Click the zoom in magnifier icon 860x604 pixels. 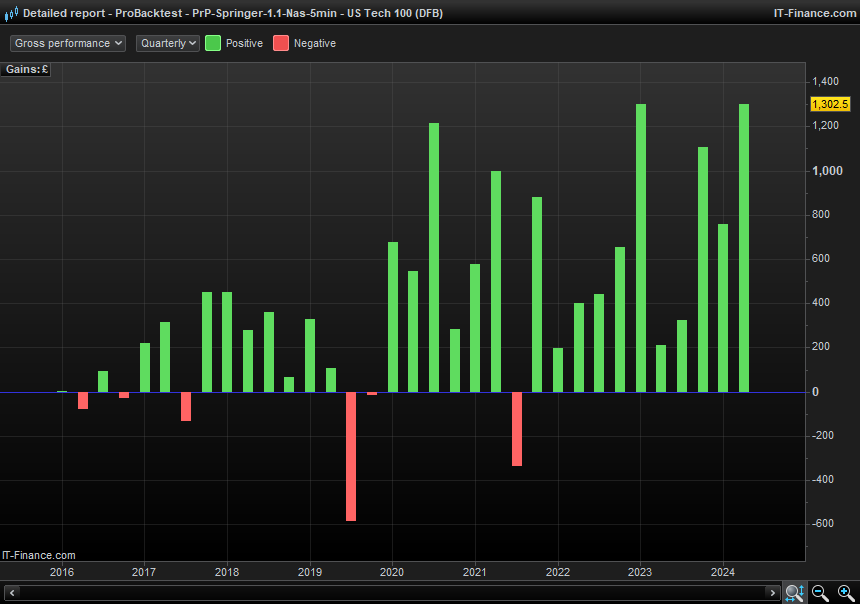click(x=845, y=593)
